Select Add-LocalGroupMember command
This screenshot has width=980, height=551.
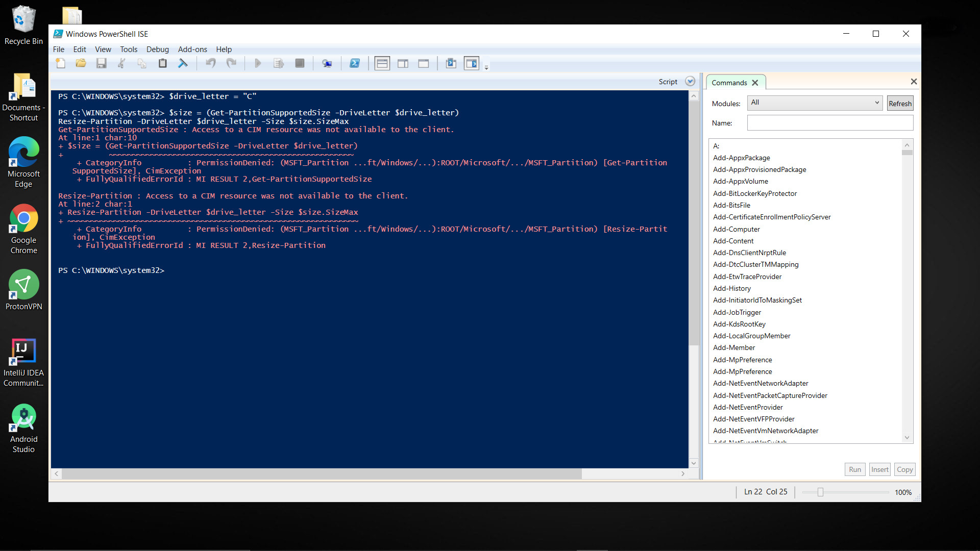[x=751, y=336]
